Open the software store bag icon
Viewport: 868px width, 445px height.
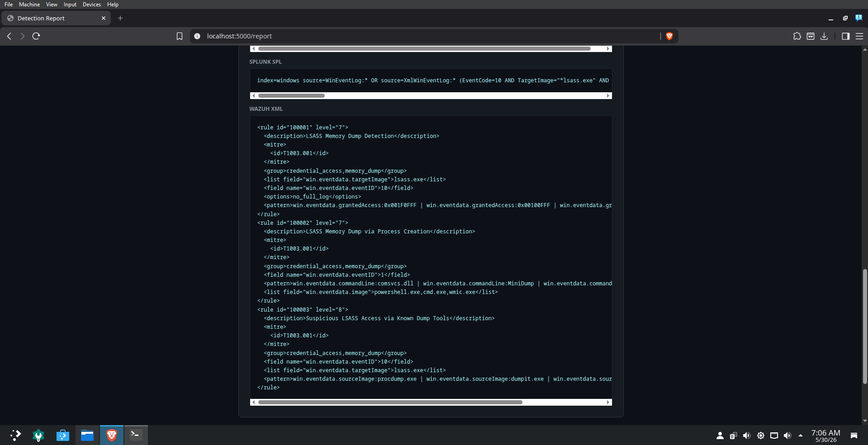click(63, 435)
